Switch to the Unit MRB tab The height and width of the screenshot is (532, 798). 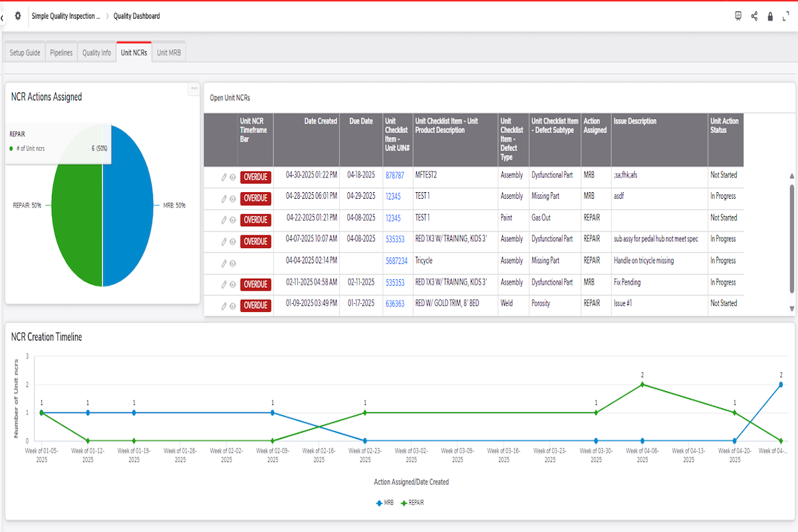tap(168, 51)
